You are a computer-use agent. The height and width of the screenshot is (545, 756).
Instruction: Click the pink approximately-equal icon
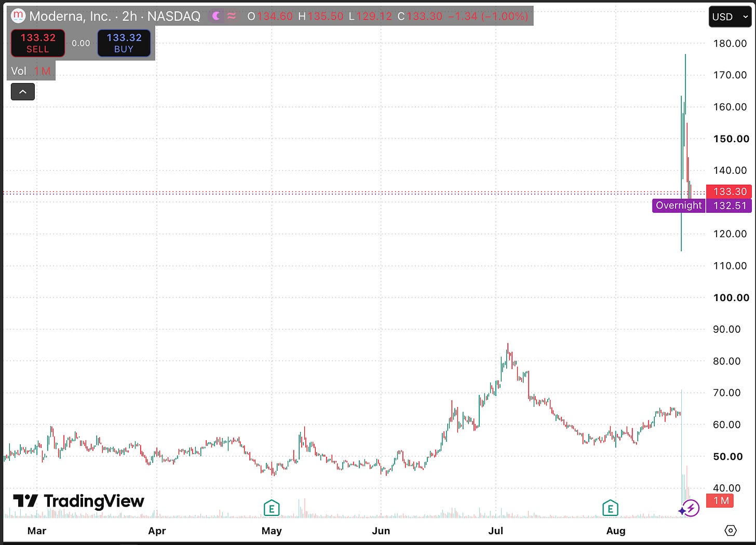click(x=232, y=16)
